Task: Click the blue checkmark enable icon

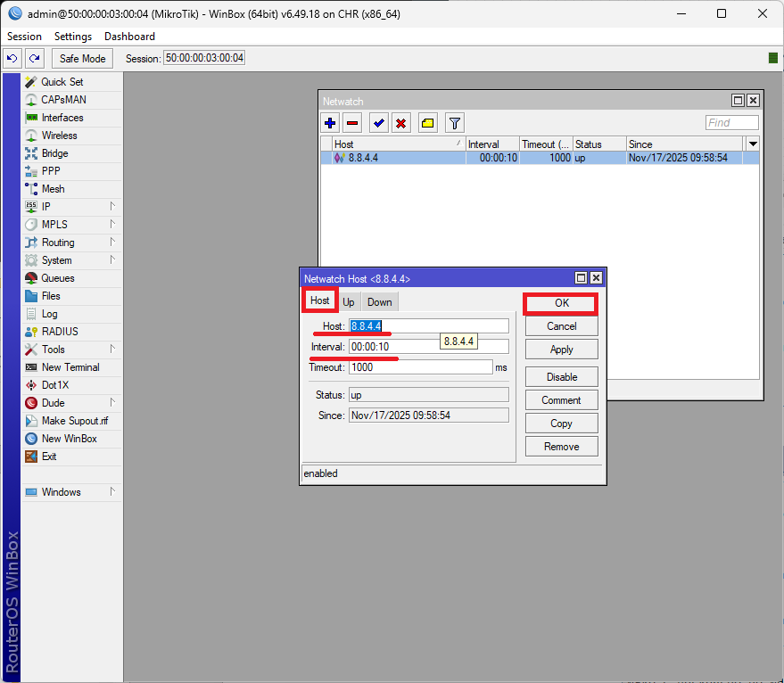Action: 378,123
